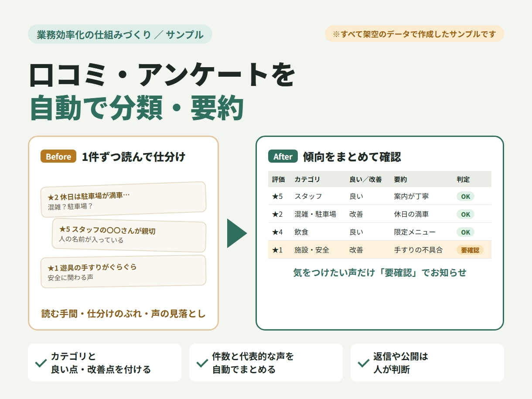The height and width of the screenshot is (399, 532).
Task: Click the 口コミ・アンケートを title line
Action: point(162,75)
